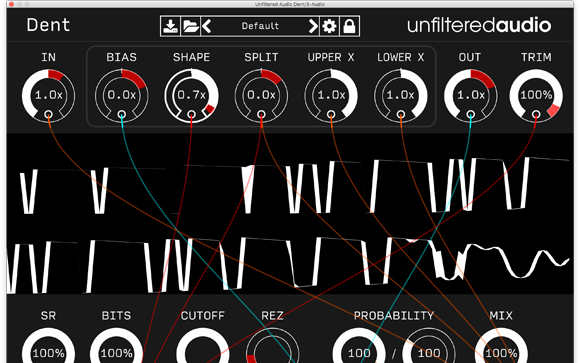
Task: Click the PROBABILITY label text
Action: (x=394, y=316)
